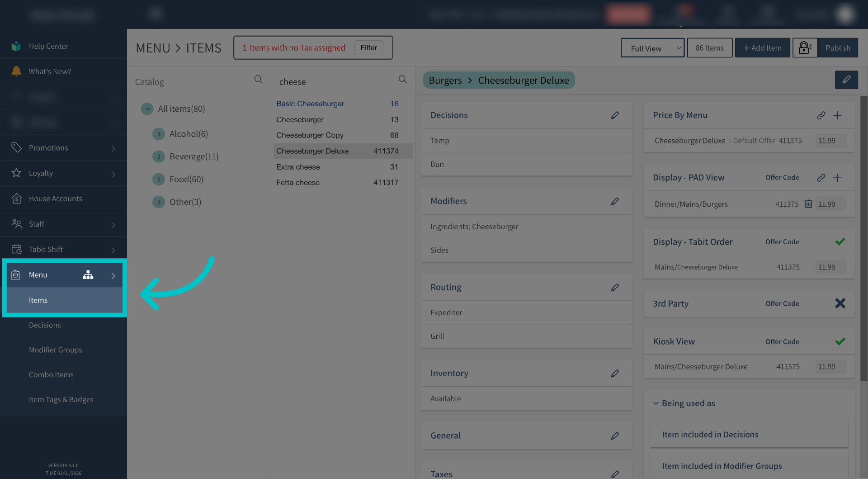The height and width of the screenshot is (479, 868).
Task: Click the search icon in Catalog panel
Action: click(258, 80)
